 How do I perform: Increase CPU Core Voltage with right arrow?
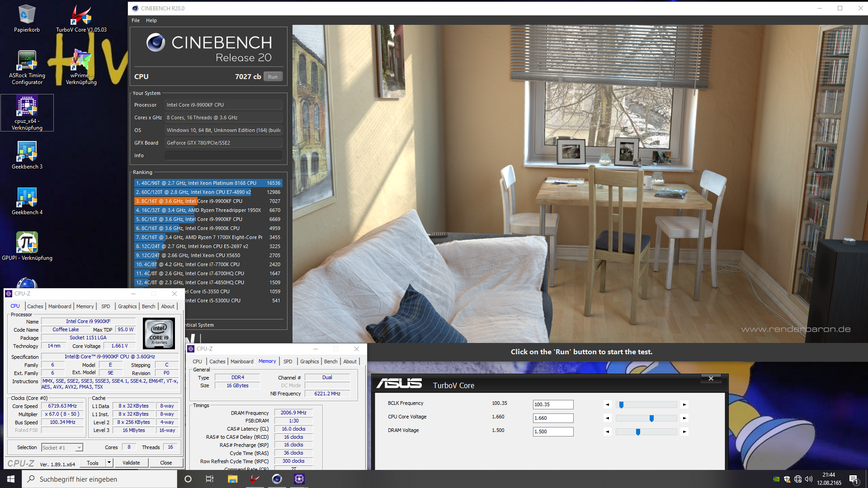coord(684,418)
